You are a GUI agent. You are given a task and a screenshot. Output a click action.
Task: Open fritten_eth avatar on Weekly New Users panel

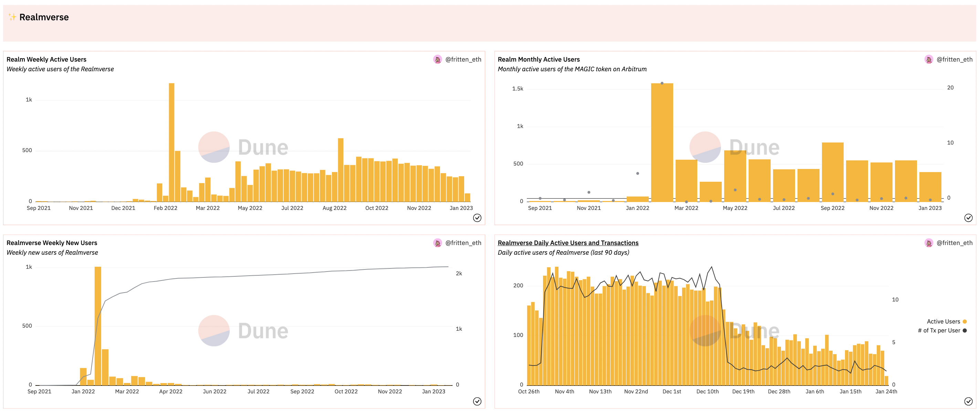pos(438,243)
